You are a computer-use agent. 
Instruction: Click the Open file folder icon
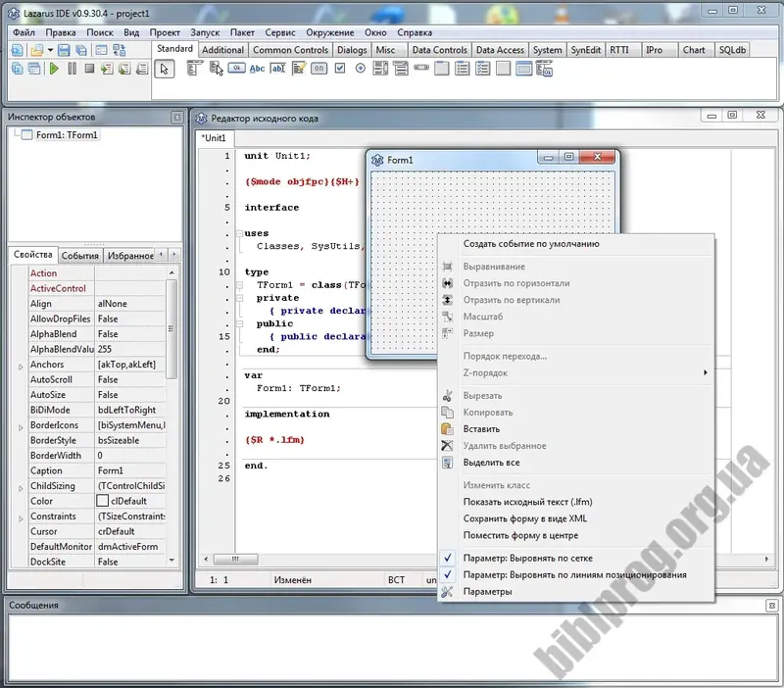tap(37, 51)
